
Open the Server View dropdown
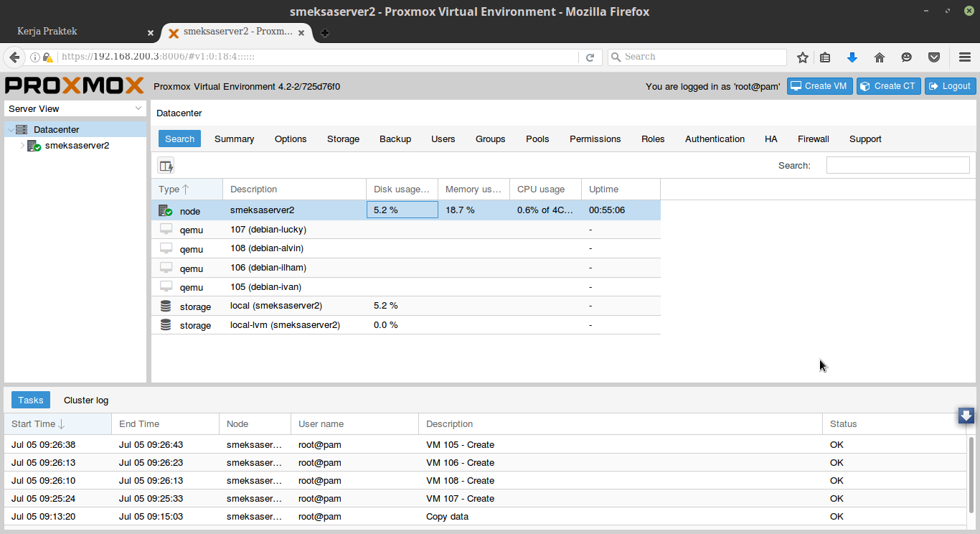(x=75, y=108)
